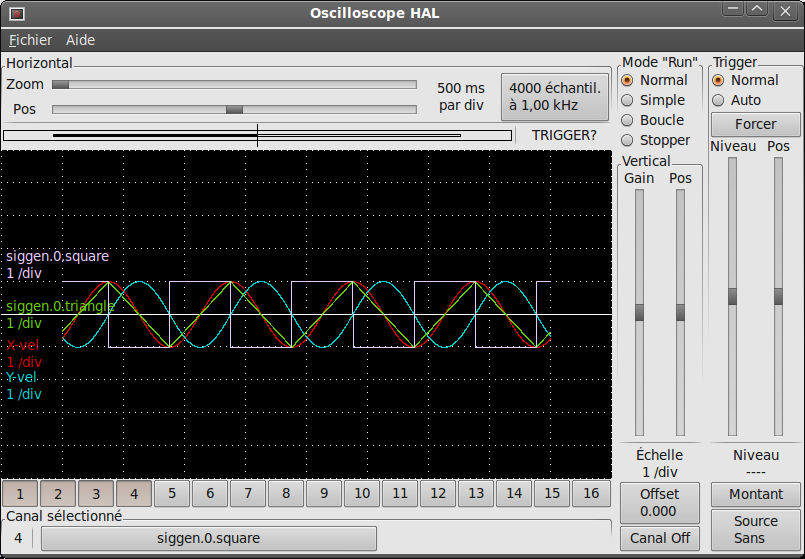Click the Y-vel trace label

(x=22, y=377)
